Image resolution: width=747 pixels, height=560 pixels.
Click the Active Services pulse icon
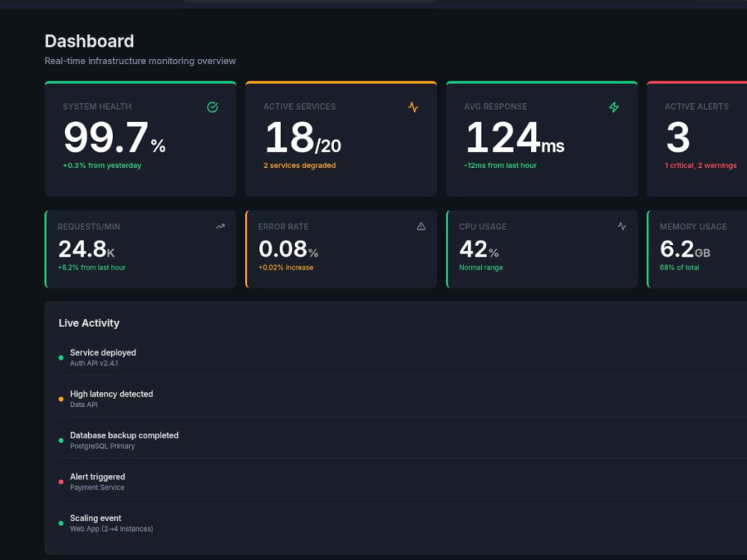coord(413,107)
